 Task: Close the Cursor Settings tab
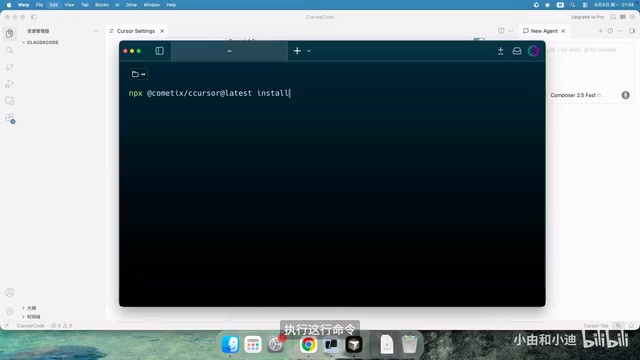[x=162, y=31]
